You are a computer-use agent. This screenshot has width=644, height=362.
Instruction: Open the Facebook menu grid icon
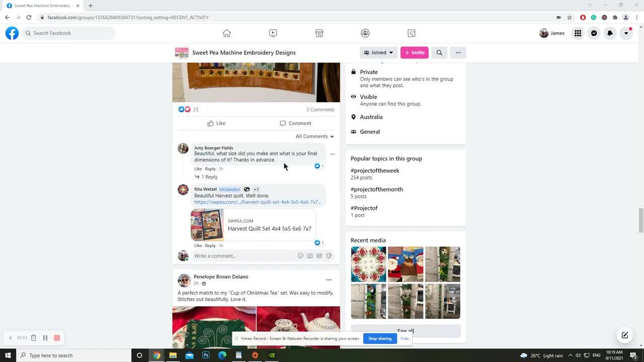coord(578,33)
